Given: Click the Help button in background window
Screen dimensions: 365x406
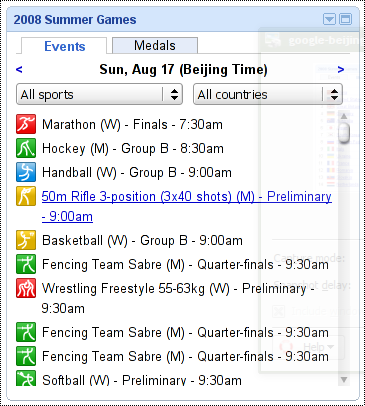Looking at the screenshot, I should [308, 347].
